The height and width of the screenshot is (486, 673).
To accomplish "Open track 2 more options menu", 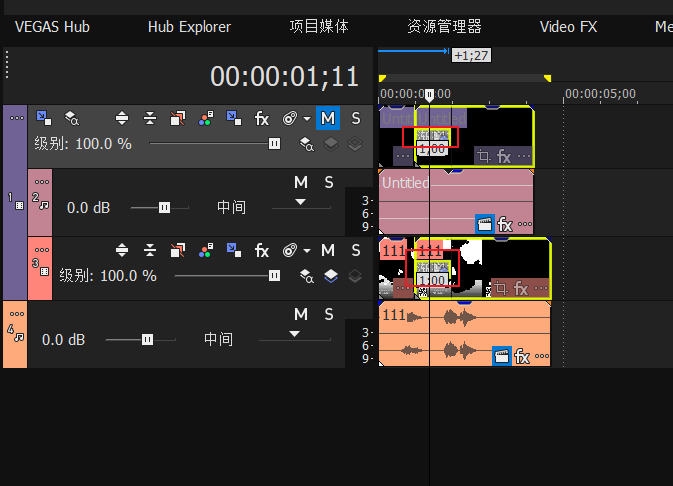I will pos(42,182).
